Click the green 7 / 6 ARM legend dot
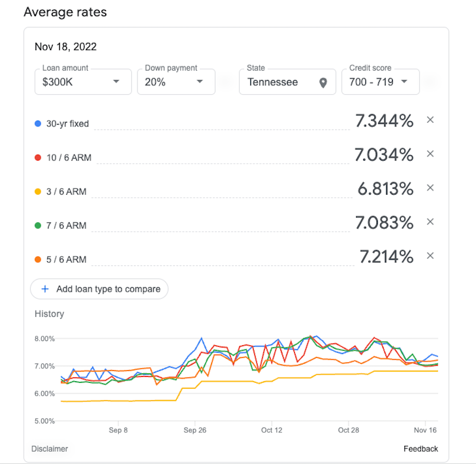Viewport: 476px width, 464px height. 36,226
